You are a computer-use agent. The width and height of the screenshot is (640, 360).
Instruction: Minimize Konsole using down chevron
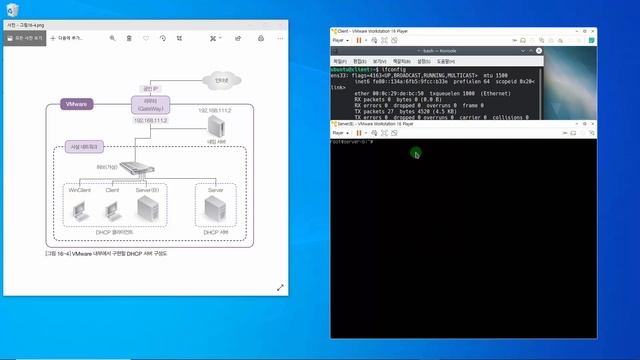point(523,51)
